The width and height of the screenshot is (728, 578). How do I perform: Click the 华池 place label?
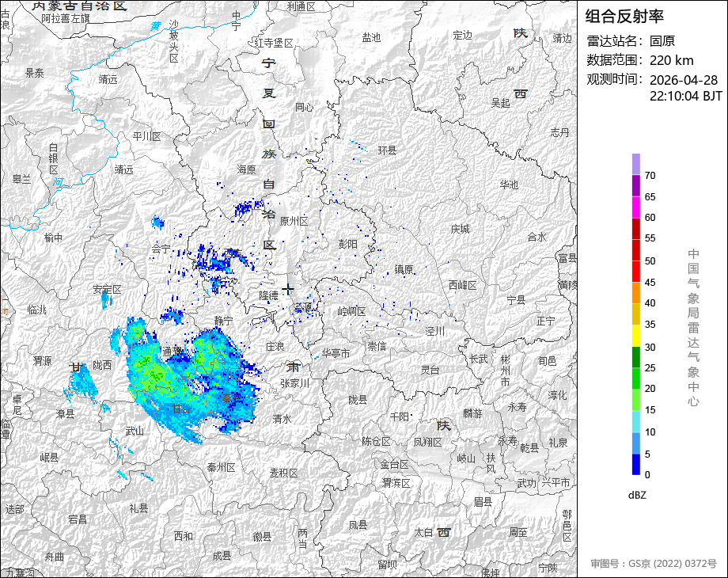[x=509, y=184]
